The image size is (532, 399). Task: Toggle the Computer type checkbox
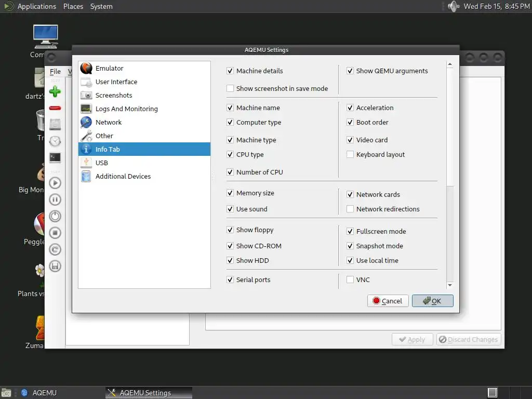coord(230,123)
